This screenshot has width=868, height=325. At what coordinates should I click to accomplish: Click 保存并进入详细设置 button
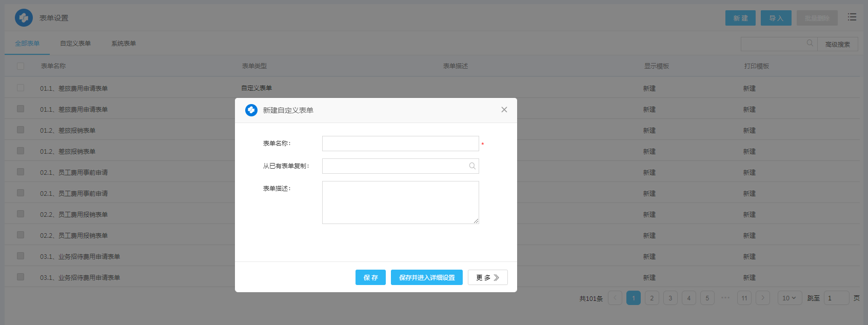coord(426,277)
